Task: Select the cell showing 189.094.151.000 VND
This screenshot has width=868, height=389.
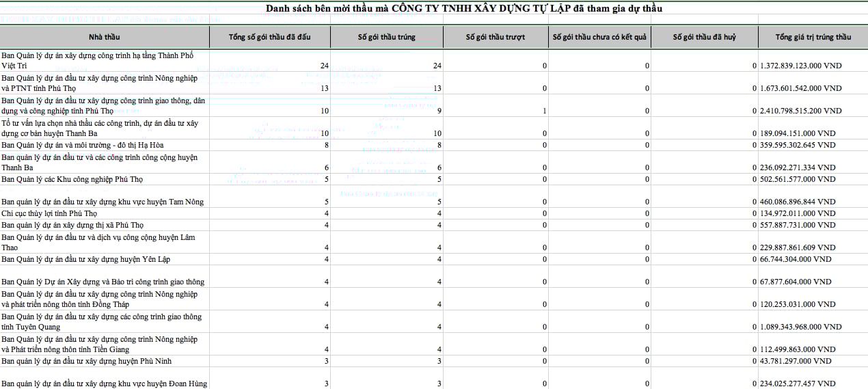Action: [x=798, y=133]
